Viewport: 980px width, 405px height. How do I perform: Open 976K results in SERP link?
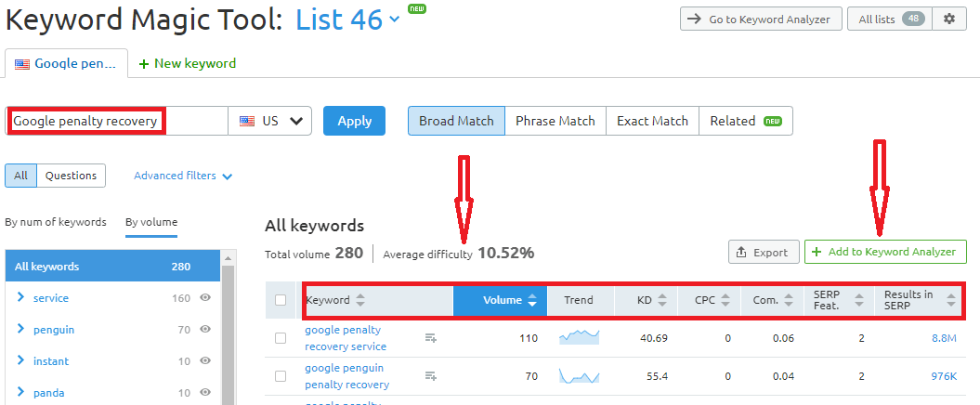point(944,376)
